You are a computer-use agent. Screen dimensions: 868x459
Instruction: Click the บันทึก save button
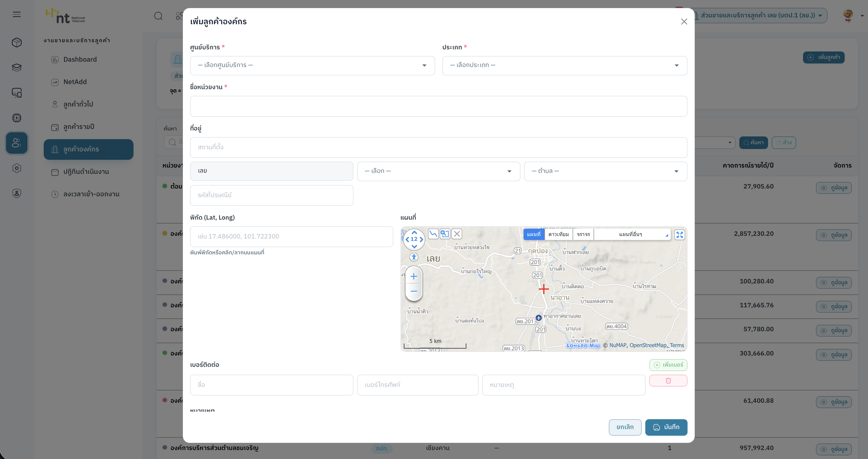tap(666, 427)
